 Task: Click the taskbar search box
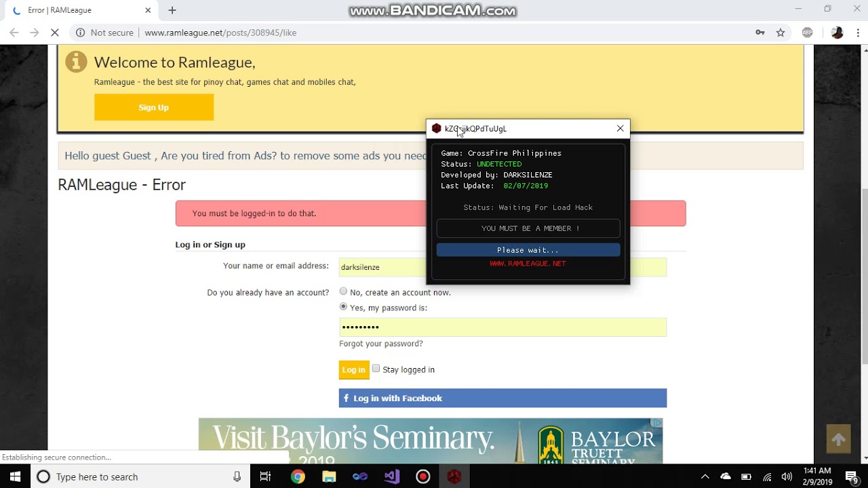(140, 476)
